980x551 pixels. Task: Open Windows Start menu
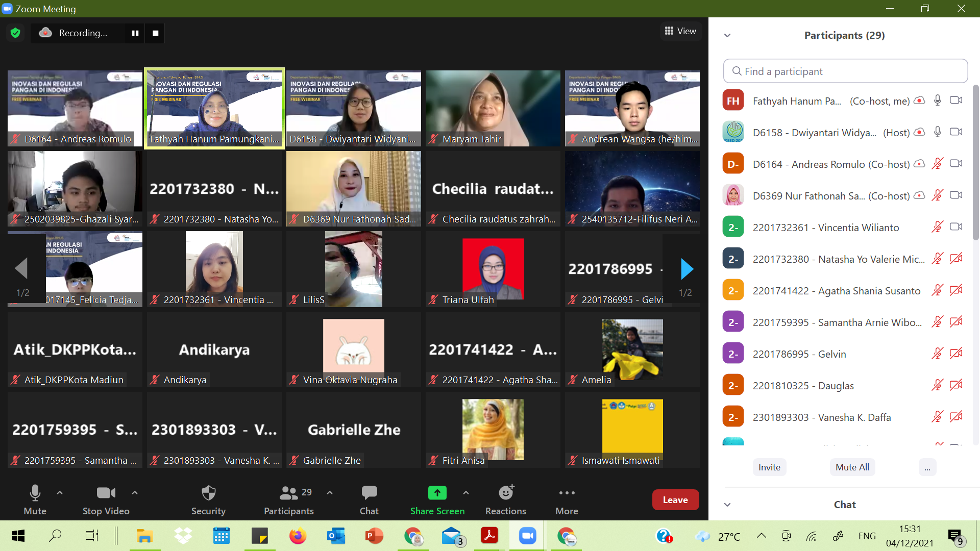click(x=18, y=536)
